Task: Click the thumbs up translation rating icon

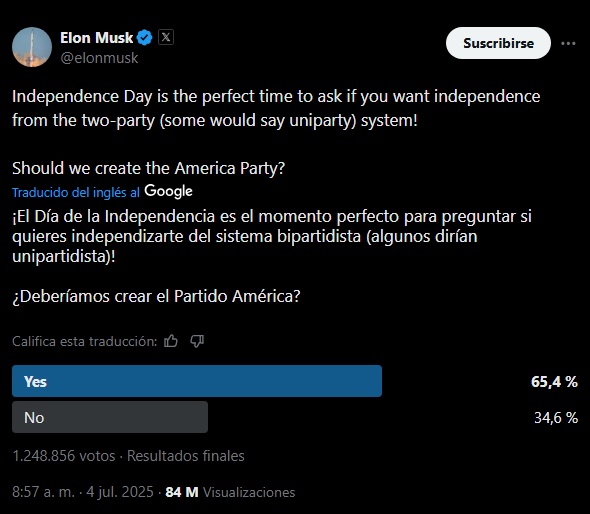Action: [x=171, y=341]
